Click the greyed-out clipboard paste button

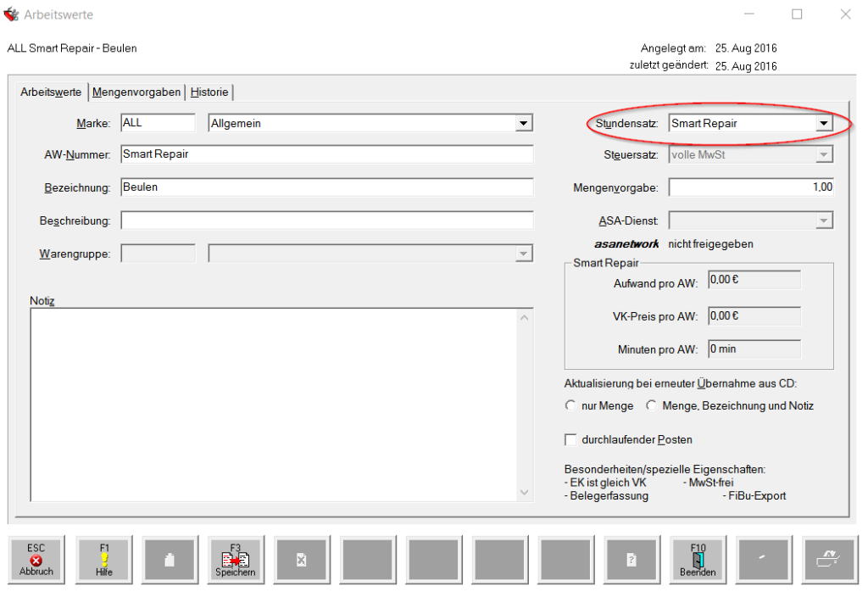coord(170,559)
